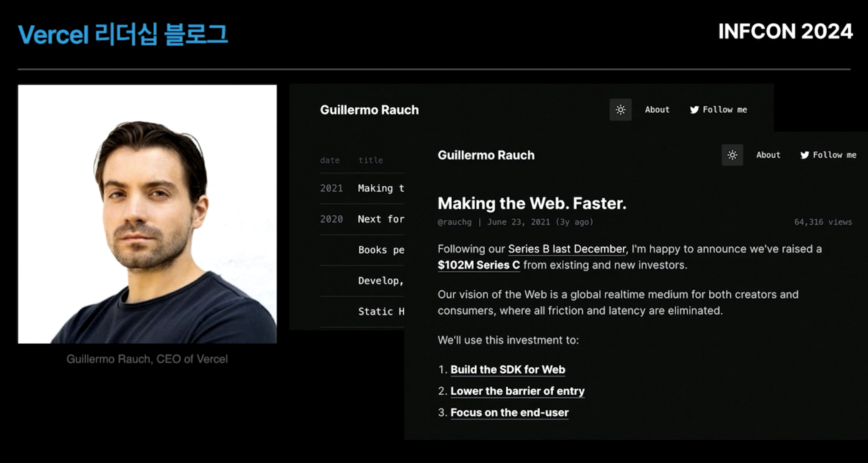Image resolution: width=868 pixels, height=463 pixels.
Task: Select 'Books pe' post row
Action: tap(362, 250)
